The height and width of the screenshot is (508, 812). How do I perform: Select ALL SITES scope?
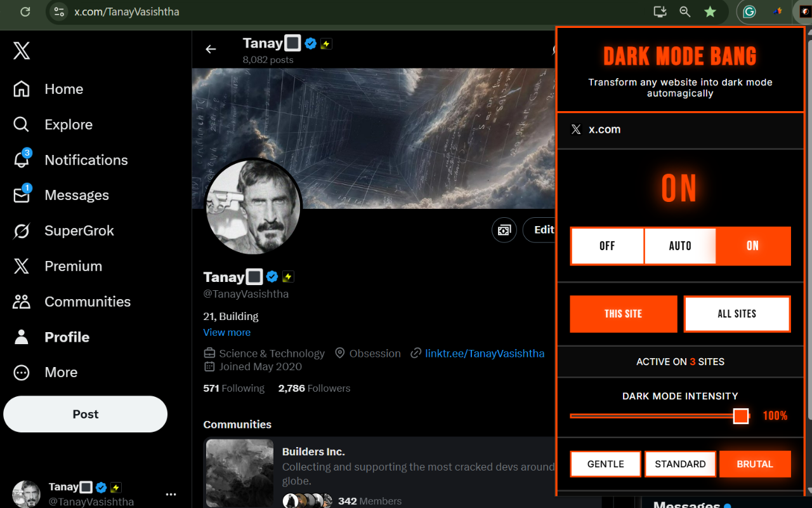737,314
